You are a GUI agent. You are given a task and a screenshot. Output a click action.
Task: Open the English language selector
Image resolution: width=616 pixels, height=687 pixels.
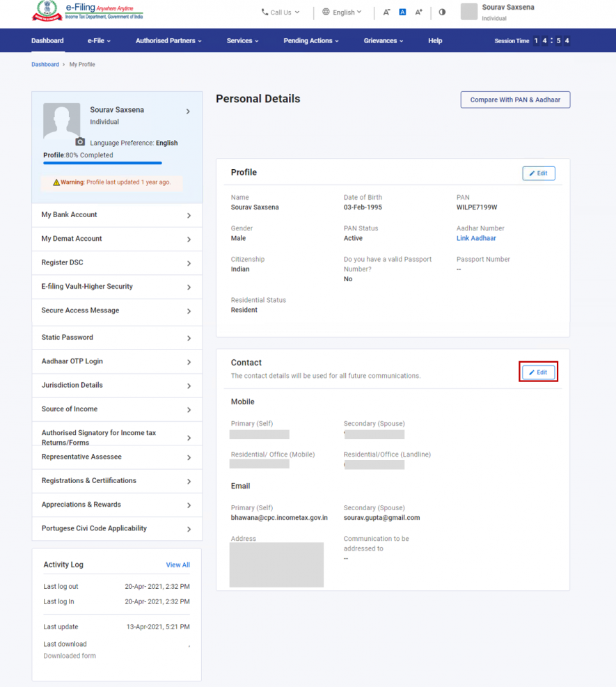[x=342, y=13]
